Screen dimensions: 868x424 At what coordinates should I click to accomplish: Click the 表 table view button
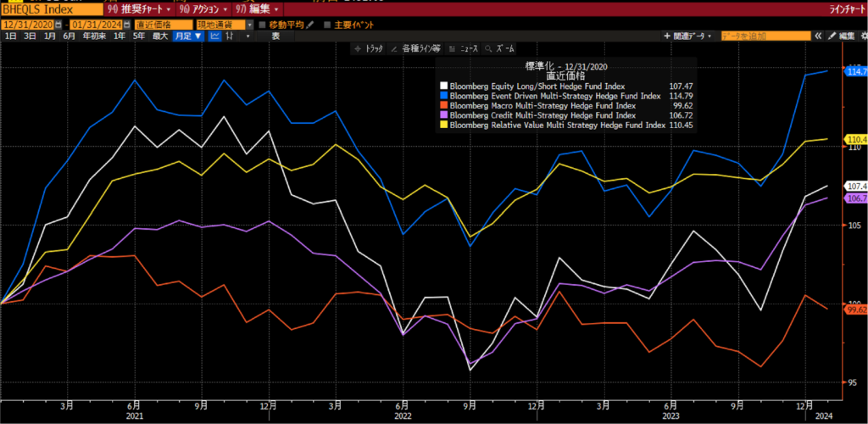(275, 36)
